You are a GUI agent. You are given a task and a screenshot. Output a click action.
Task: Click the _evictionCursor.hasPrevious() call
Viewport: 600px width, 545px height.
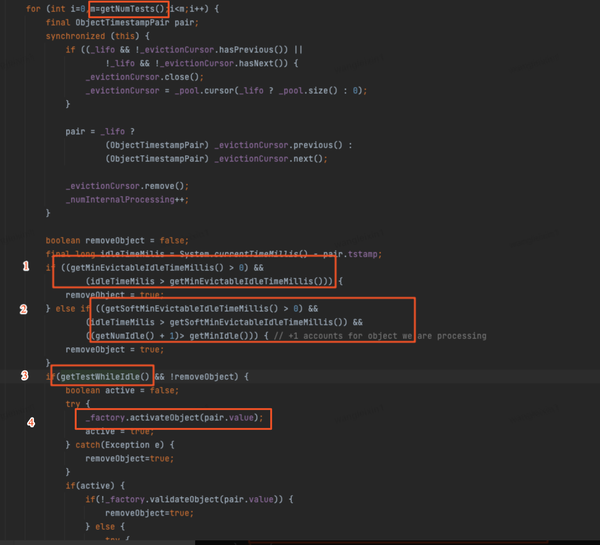coord(214,50)
